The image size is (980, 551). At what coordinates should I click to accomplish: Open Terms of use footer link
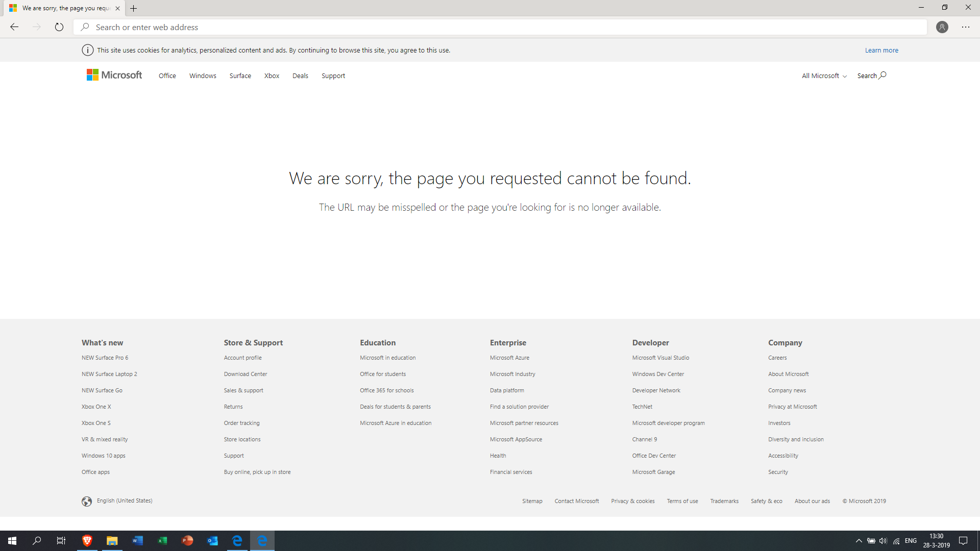pyautogui.click(x=682, y=501)
